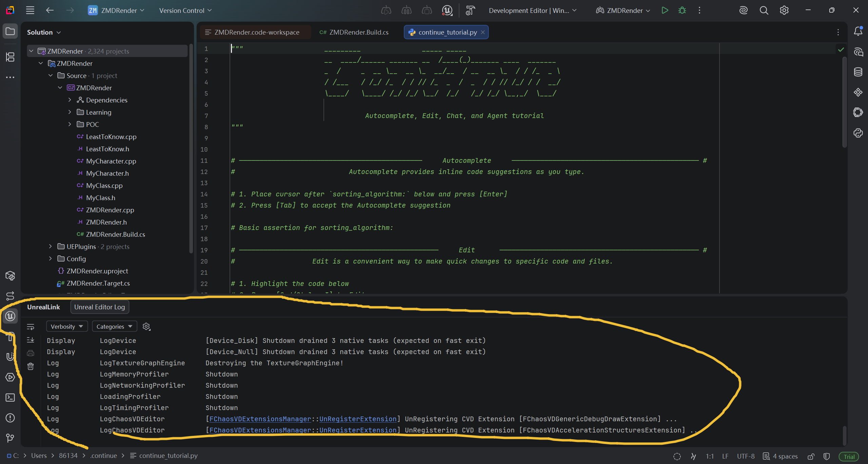Open the Database tool window
This screenshot has width=868, height=464.
click(858, 72)
